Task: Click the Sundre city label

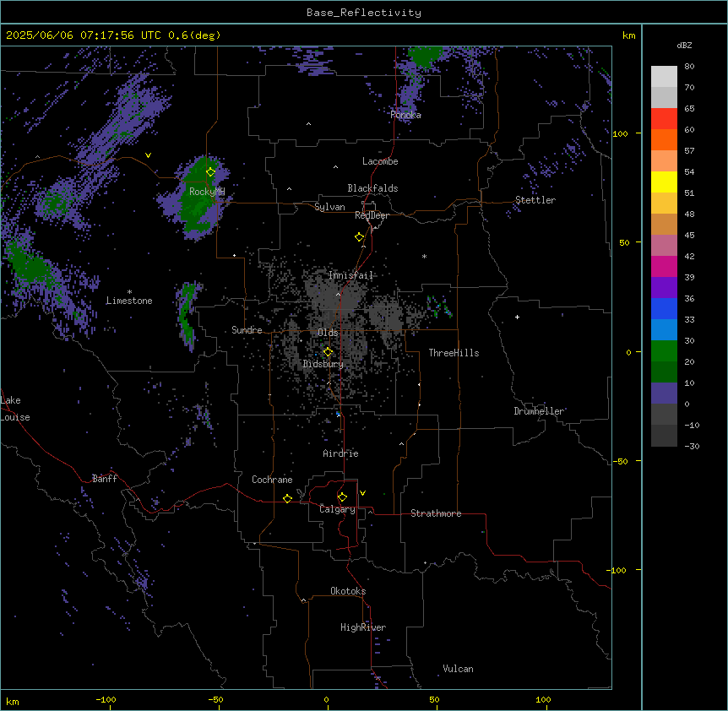Action: pos(247,330)
